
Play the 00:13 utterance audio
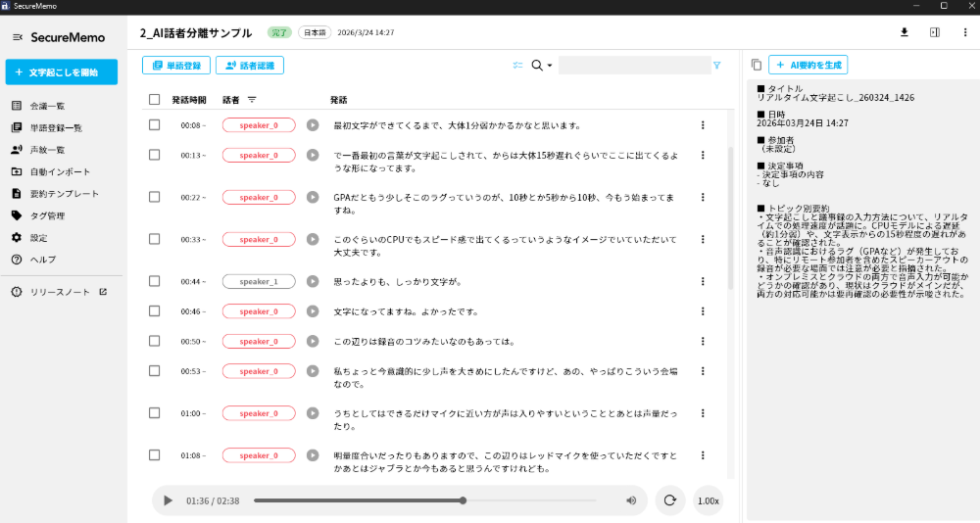(x=313, y=155)
